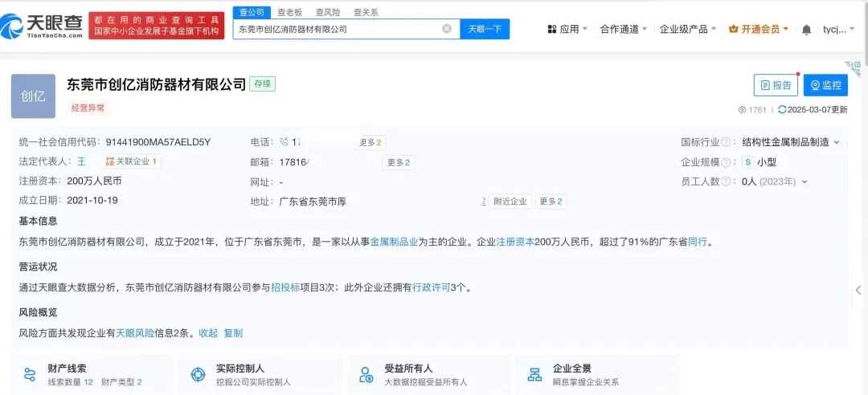Click the red promotional banner
This screenshot has height=395, width=868.
pos(157,26)
